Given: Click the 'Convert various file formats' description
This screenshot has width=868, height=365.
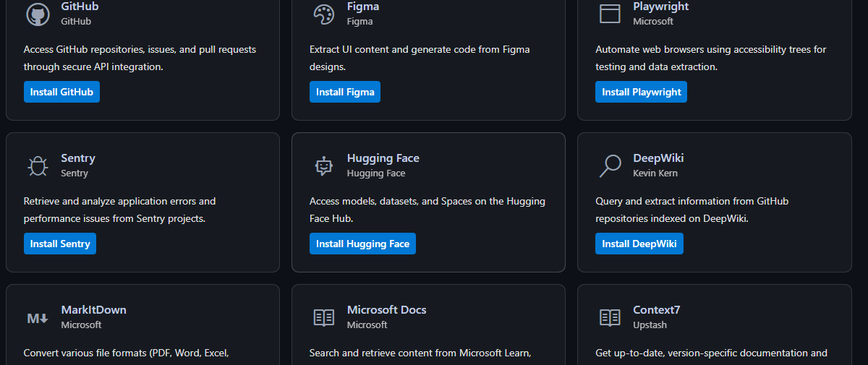Looking at the screenshot, I should pyautogui.click(x=126, y=353).
